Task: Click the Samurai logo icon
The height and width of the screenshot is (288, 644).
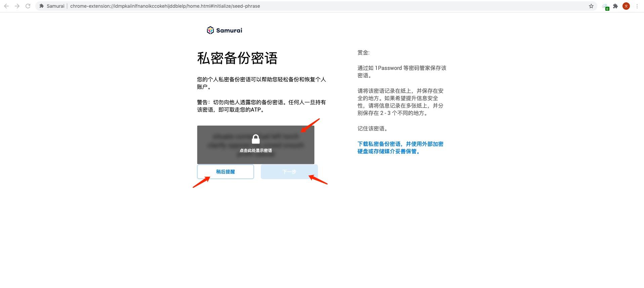Action: coord(210,30)
